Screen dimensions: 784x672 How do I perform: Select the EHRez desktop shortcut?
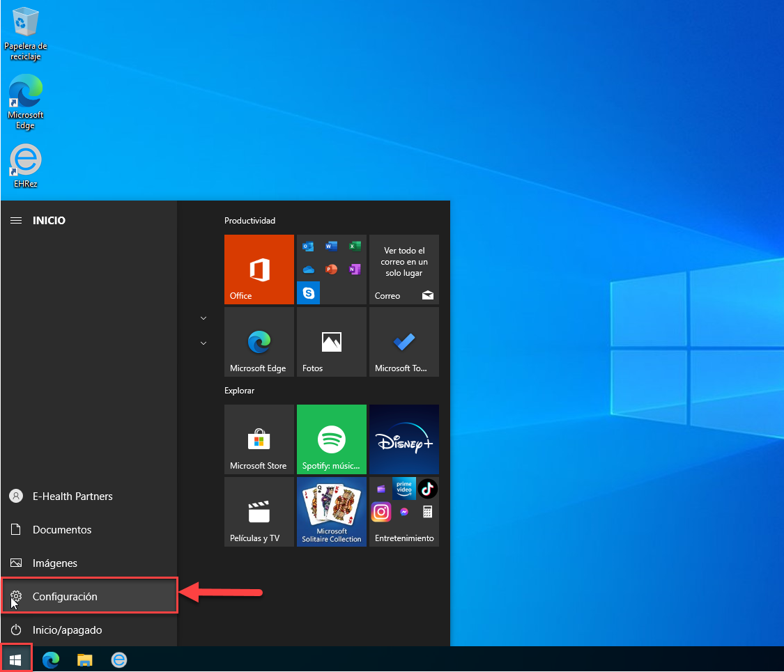[x=25, y=166]
